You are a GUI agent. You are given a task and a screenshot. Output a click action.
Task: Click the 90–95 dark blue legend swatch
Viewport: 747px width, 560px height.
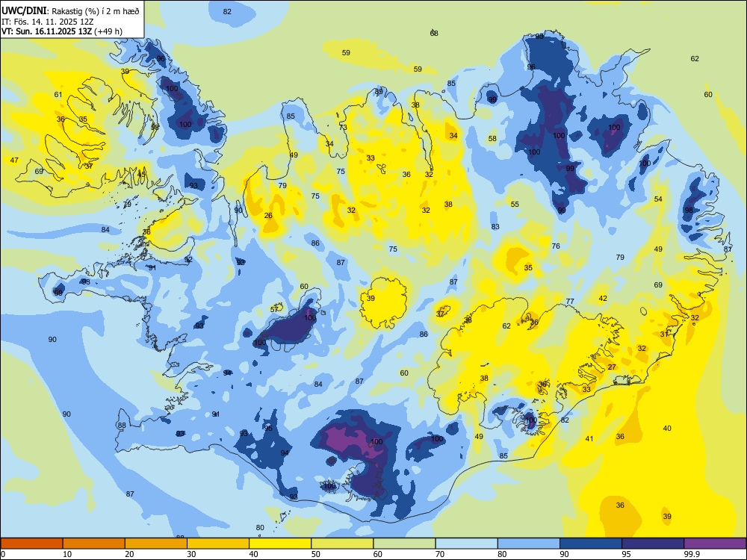point(591,544)
